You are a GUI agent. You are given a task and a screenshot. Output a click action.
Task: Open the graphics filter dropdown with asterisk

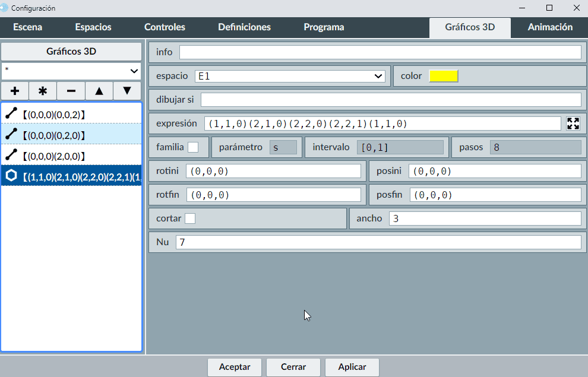coord(71,71)
